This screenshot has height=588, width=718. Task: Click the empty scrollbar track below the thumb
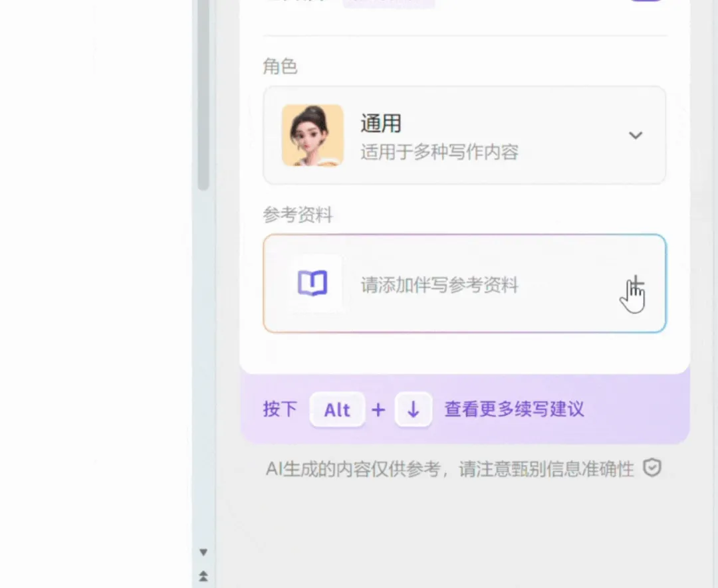pos(203,365)
